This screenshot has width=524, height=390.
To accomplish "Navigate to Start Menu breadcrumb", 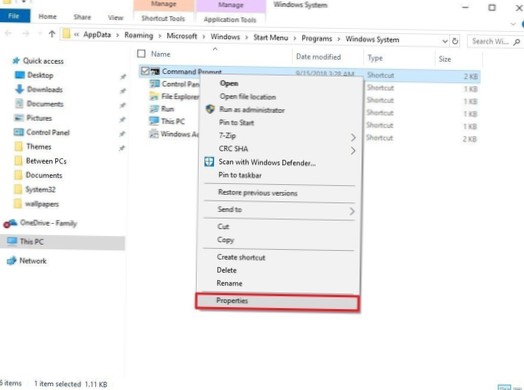I will 271,37.
